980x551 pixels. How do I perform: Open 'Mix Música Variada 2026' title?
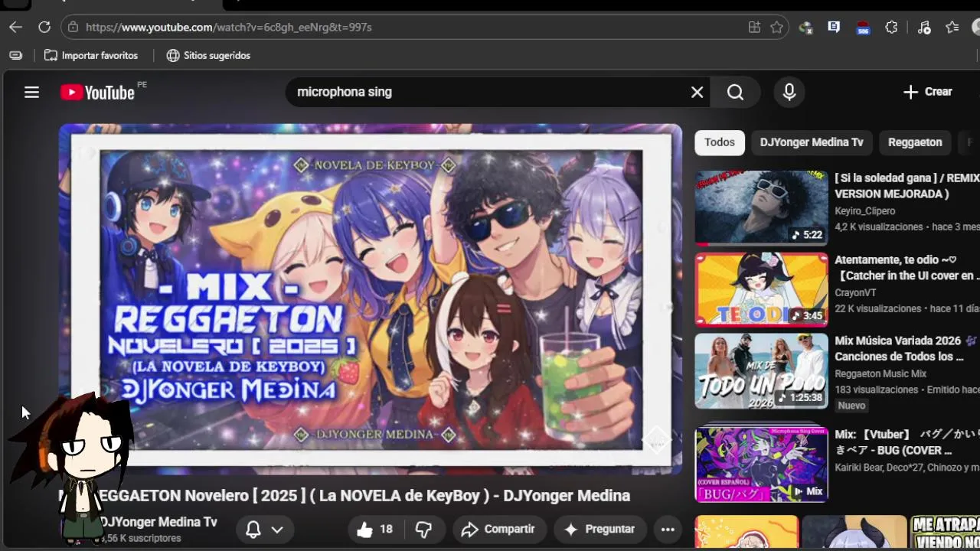[907, 349]
